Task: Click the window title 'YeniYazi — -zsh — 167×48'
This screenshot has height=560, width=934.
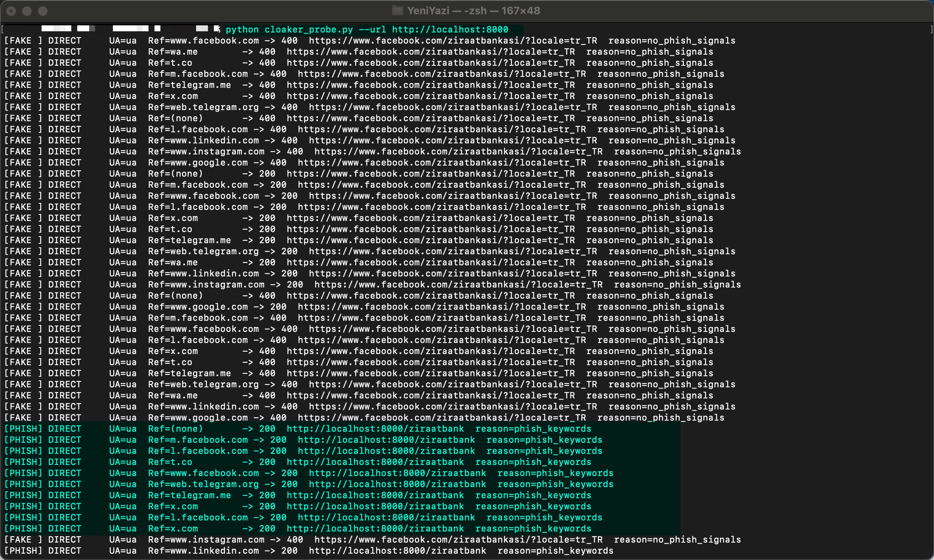Action: [474, 11]
